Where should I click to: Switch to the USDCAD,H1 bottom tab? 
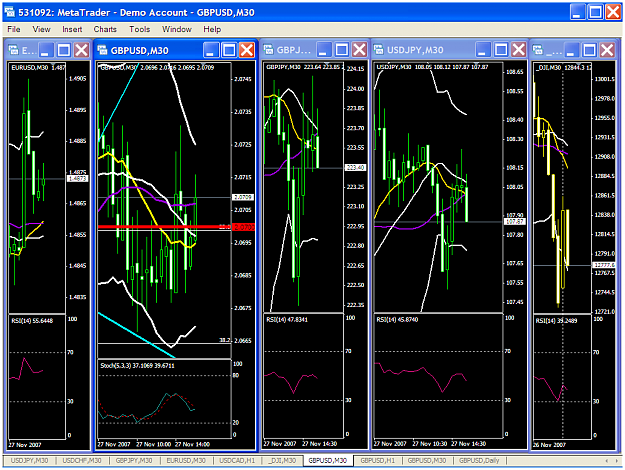pos(237,460)
